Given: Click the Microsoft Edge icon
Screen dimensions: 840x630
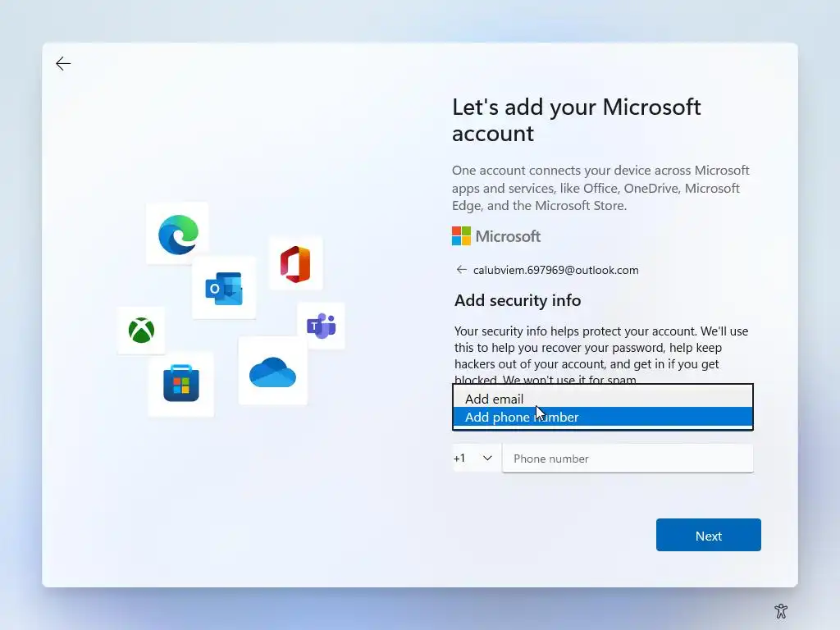Looking at the screenshot, I should pos(178,234).
